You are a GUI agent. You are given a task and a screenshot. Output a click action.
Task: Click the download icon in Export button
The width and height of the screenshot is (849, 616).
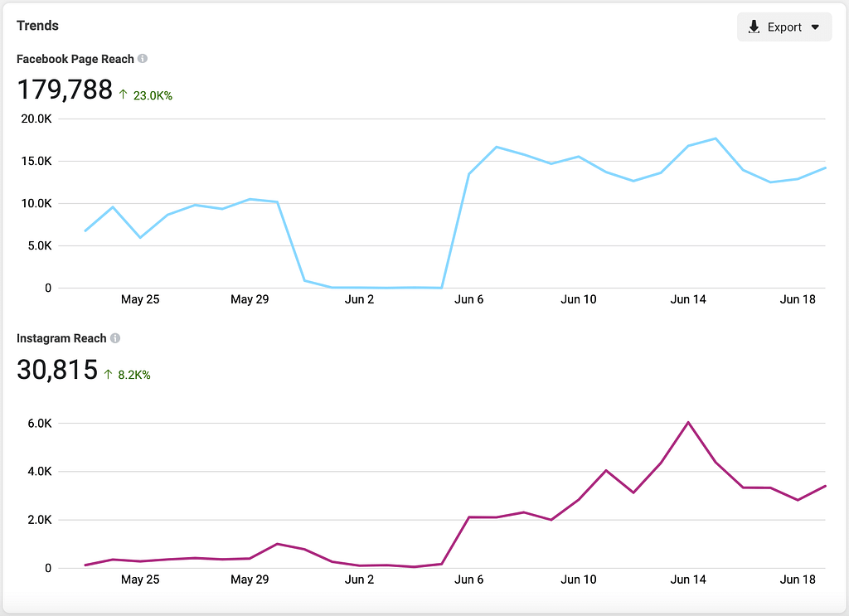click(x=754, y=27)
